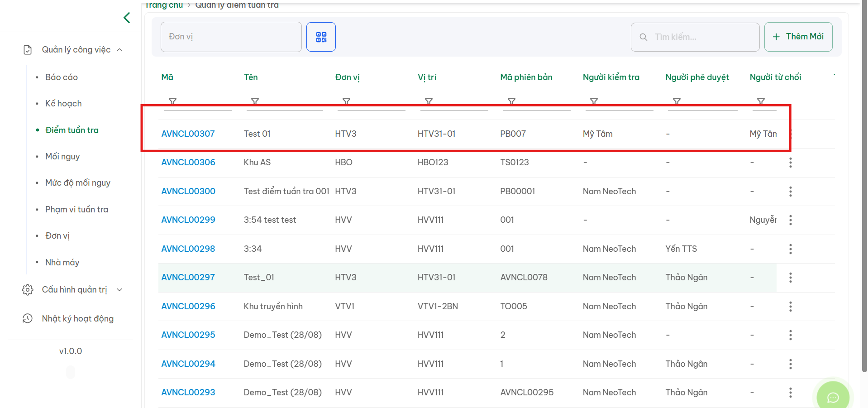Image resolution: width=868 pixels, height=408 pixels.
Task: Open row actions menu for AVNCL00306
Action: coord(790,163)
